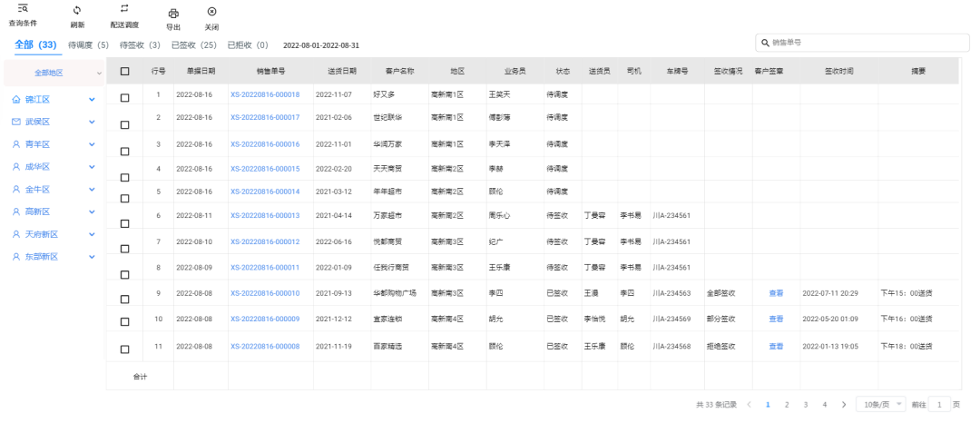Image resolution: width=980 pixels, height=423 pixels.
Task: Click the 前往 page number input field
Action: click(942, 404)
